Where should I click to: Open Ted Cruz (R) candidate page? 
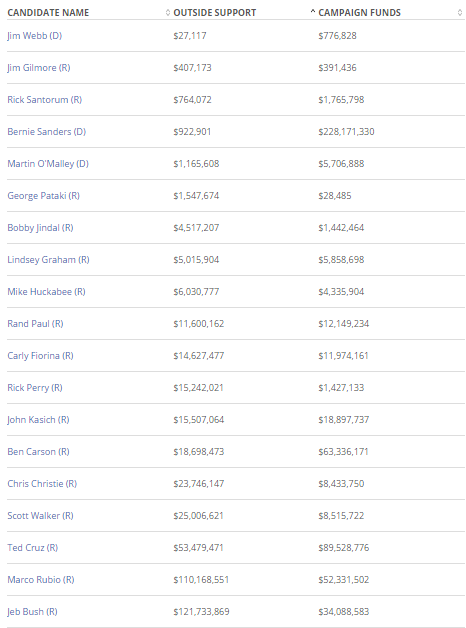pos(32,547)
